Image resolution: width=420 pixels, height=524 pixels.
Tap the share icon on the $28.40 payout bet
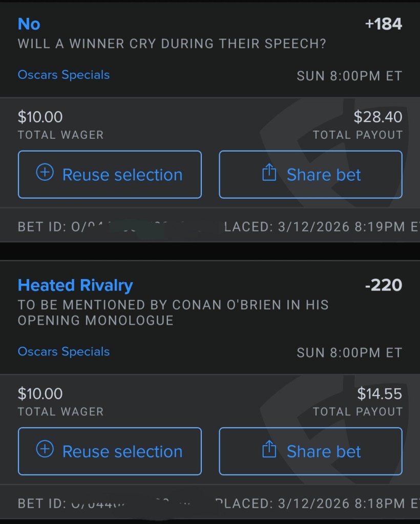click(x=269, y=174)
